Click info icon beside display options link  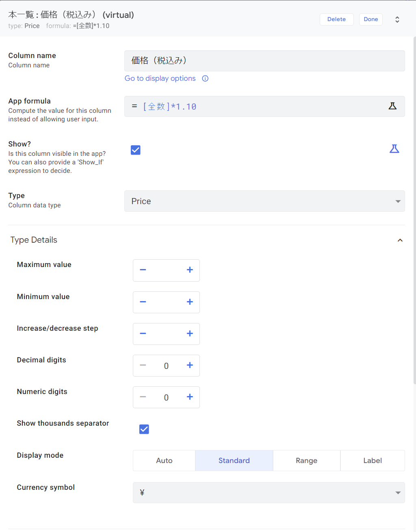pos(205,79)
